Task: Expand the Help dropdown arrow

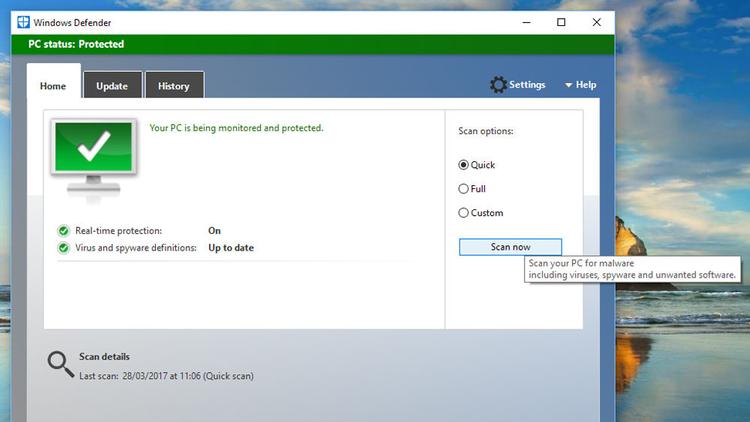Action: point(569,86)
